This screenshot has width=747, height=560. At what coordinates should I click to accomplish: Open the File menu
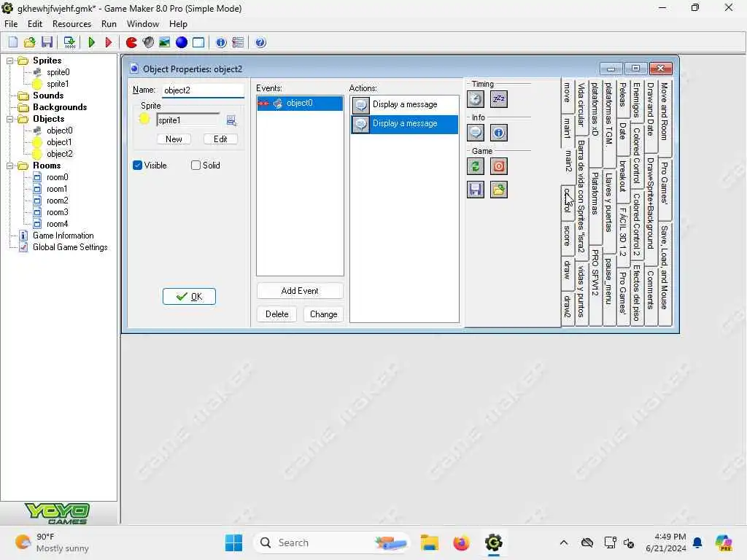[11, 24]
